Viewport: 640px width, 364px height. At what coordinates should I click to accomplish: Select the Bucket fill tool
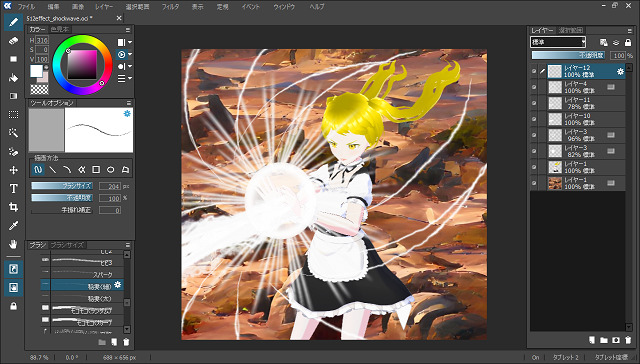(13, 78)
